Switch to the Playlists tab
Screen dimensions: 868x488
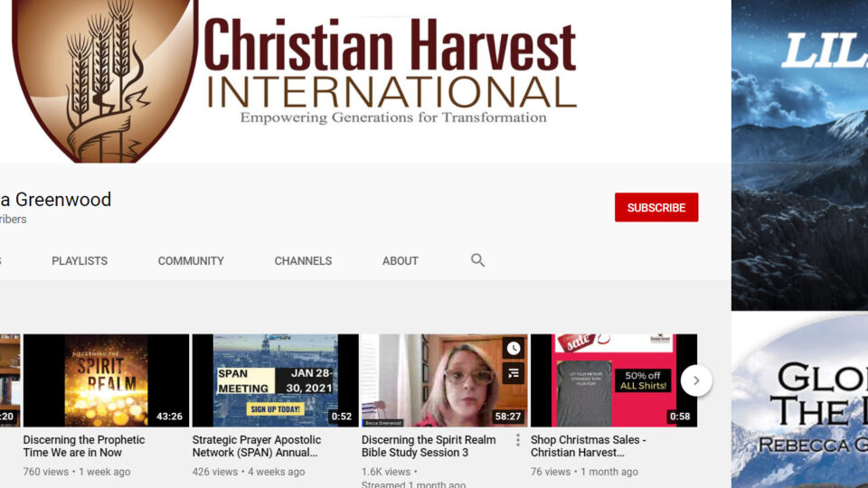[x=80, y=260]
